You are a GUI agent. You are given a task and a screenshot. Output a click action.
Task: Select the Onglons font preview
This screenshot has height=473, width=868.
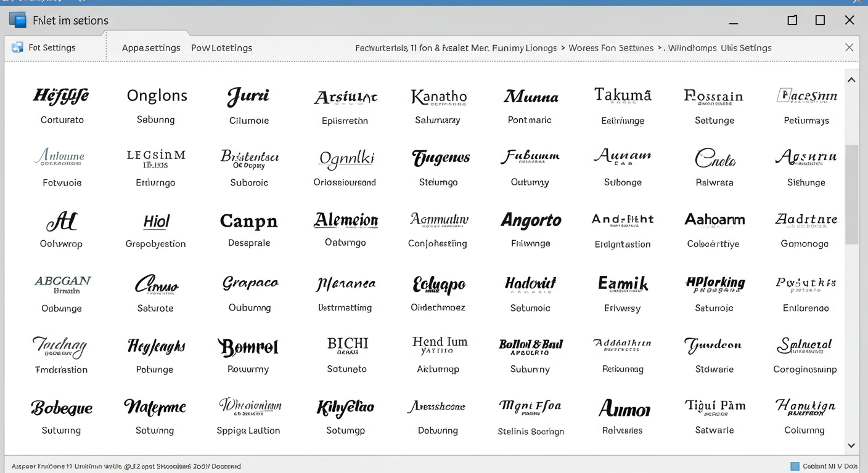tap(157, 96)
